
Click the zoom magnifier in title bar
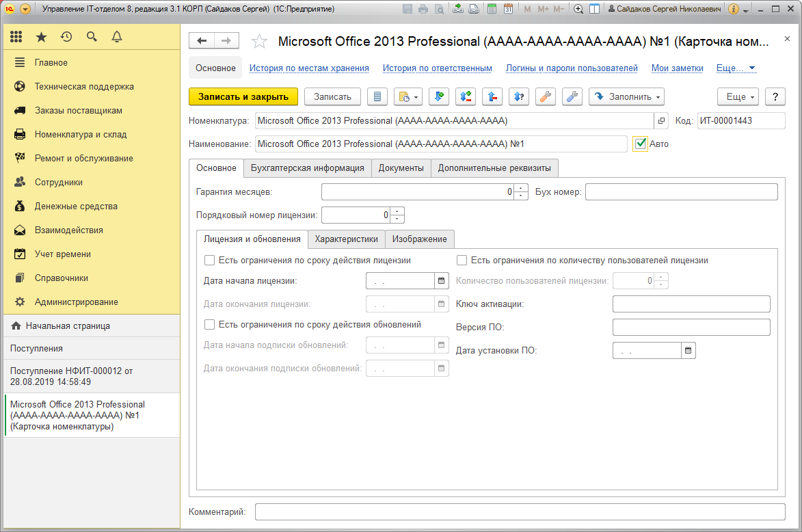tap(578, 9)
